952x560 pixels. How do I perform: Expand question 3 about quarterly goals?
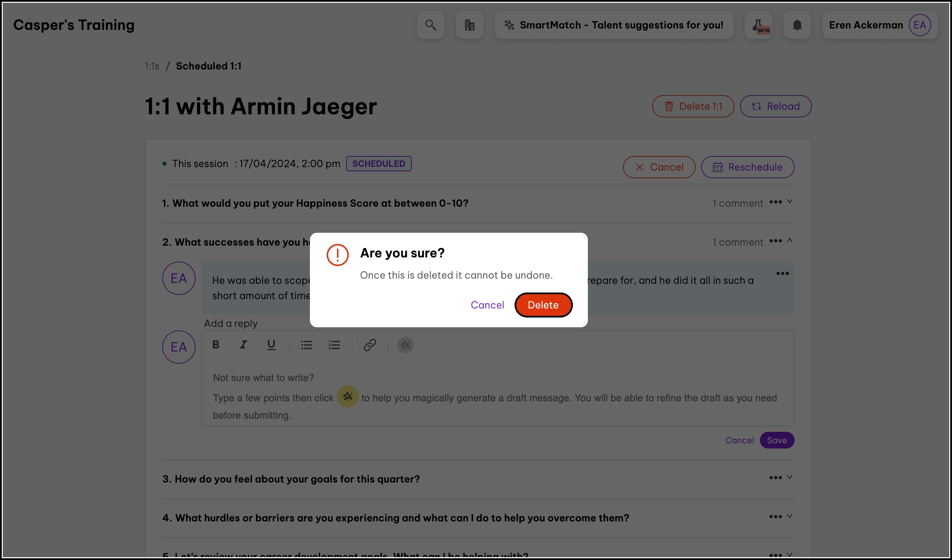tap(789, 477)
